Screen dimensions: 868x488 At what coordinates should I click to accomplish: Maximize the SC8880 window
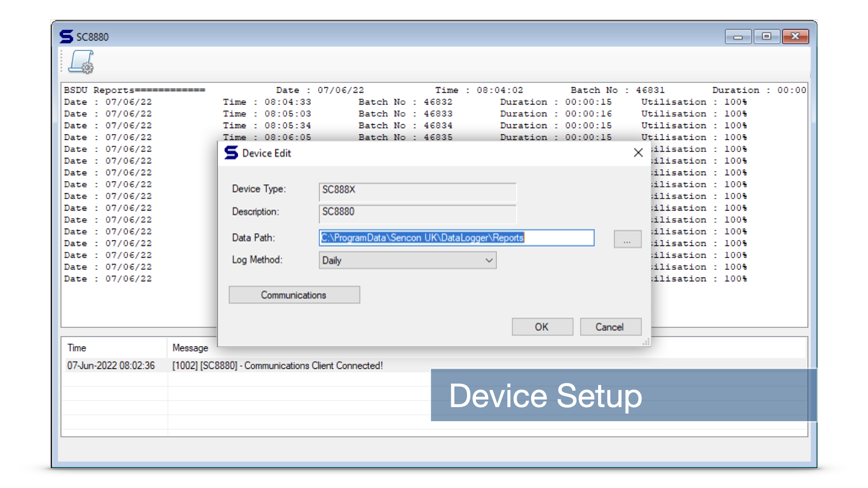point(766,37)
